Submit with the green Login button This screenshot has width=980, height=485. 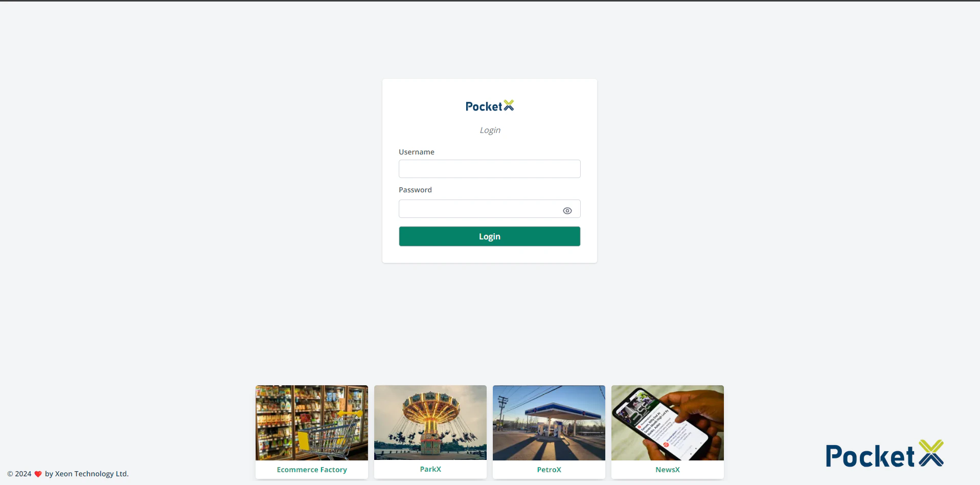pos(489,236)
